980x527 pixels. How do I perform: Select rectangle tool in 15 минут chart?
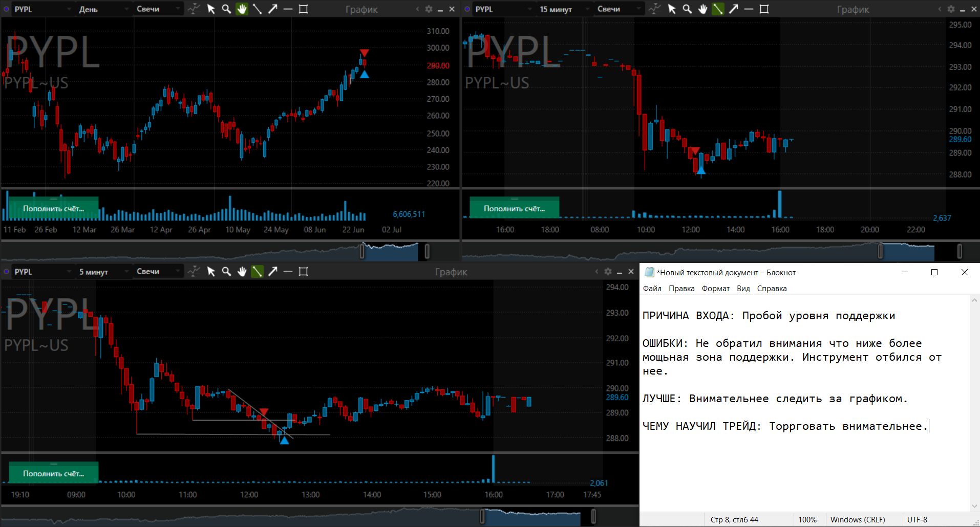(x=764, y=9)
